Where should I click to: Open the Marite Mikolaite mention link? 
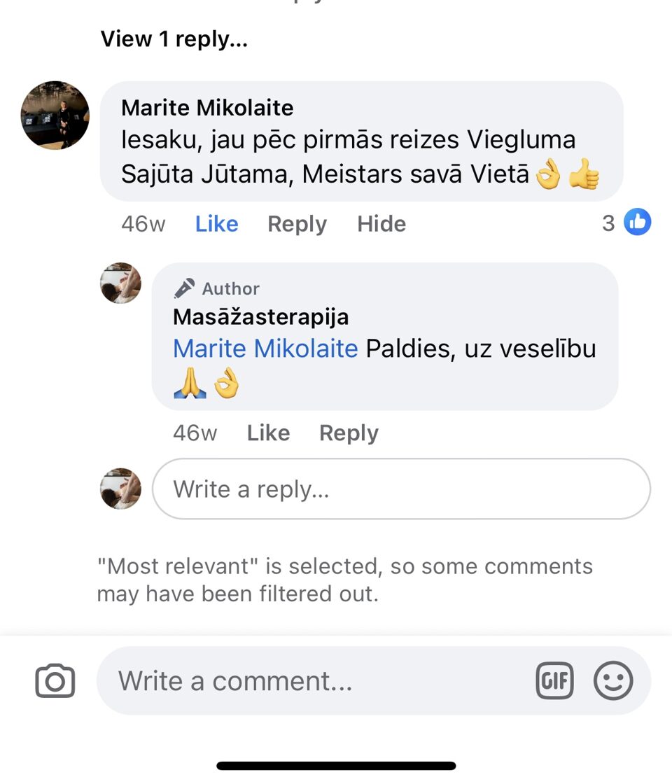[x=265, y=349]
